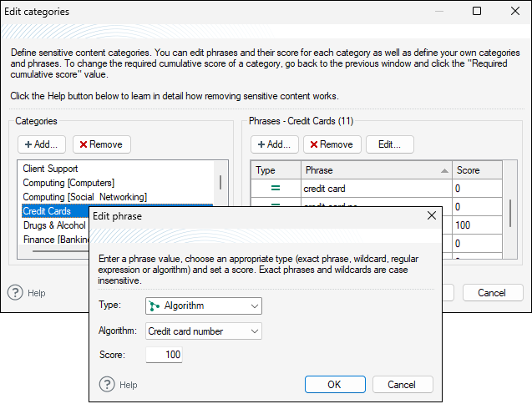Cancel the Edit phrase dialog
This screenshot has width=532, height=404.
[x=394, y=385]
